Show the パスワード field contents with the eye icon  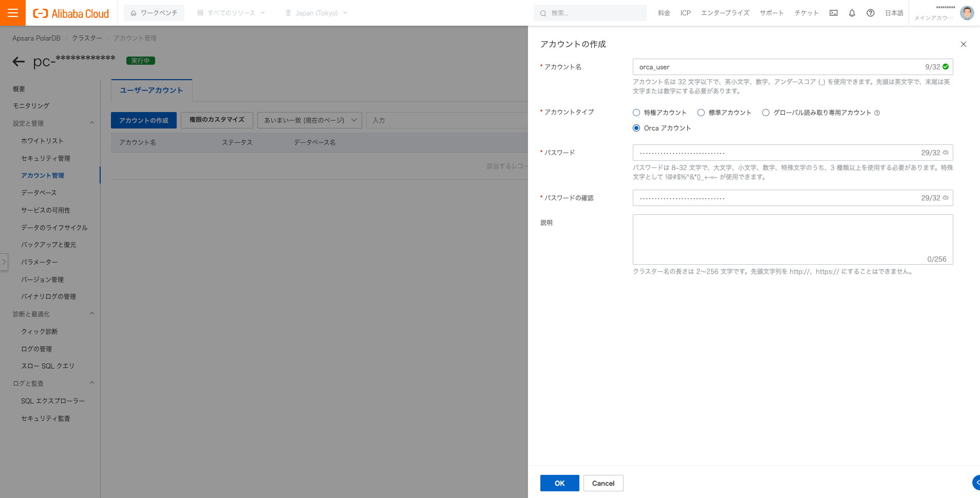tap(945, 153)
